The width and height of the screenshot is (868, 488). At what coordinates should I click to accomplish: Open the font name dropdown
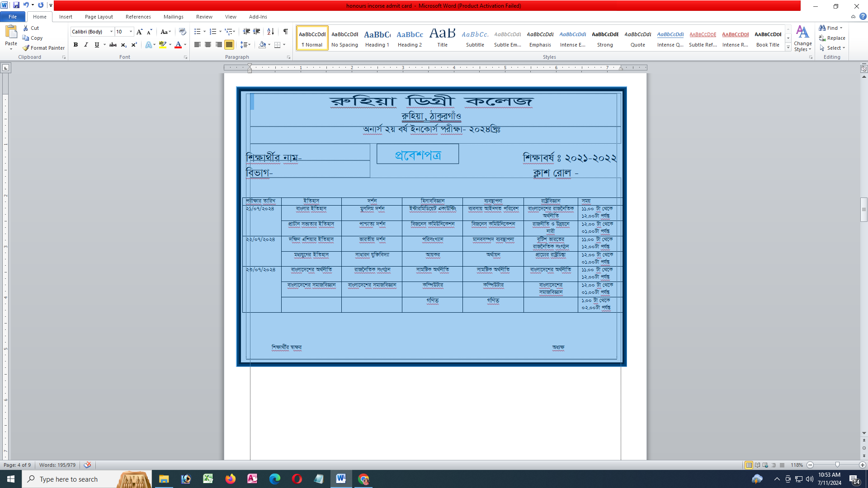point(111,32)
